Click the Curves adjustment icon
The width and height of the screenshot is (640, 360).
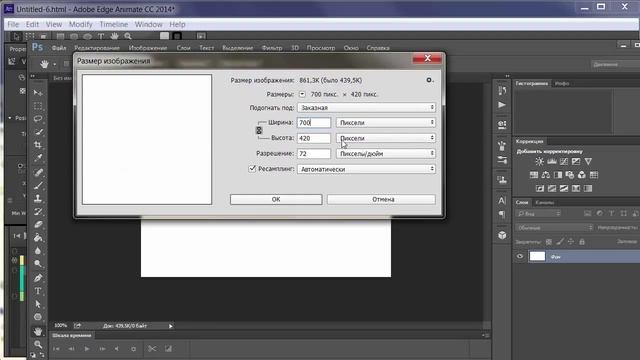564,162
